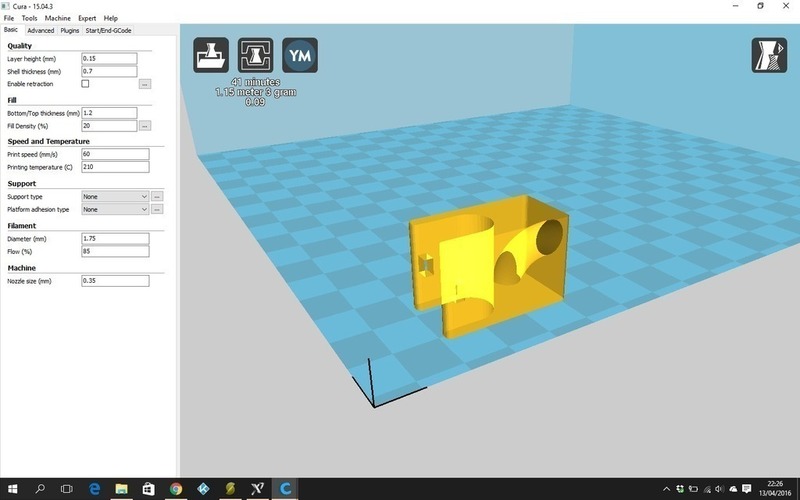Open the Help menu
The height and width of the screenshot is (500, 800).
[111, 18]
